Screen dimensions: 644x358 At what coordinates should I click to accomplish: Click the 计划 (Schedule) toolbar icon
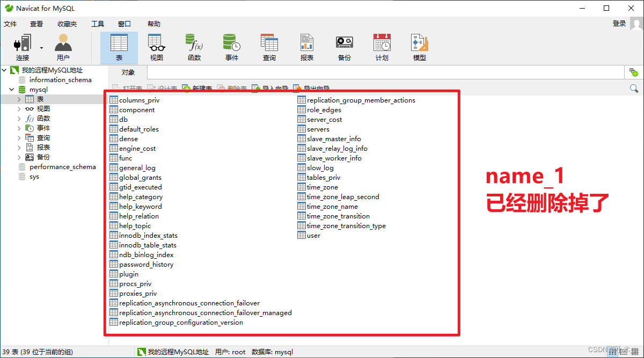pos(382,47)
